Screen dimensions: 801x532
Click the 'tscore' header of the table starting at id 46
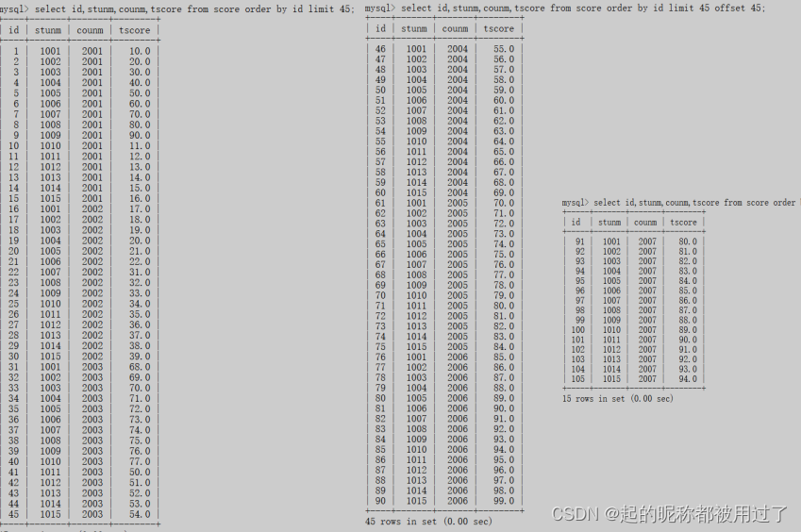click(498, 28)
